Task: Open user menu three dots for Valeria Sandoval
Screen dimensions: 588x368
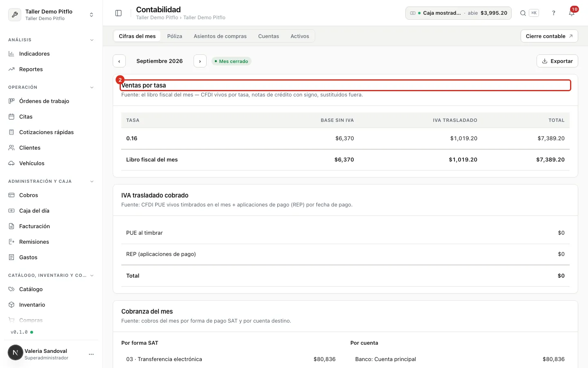Action: [x=91, y=354]
